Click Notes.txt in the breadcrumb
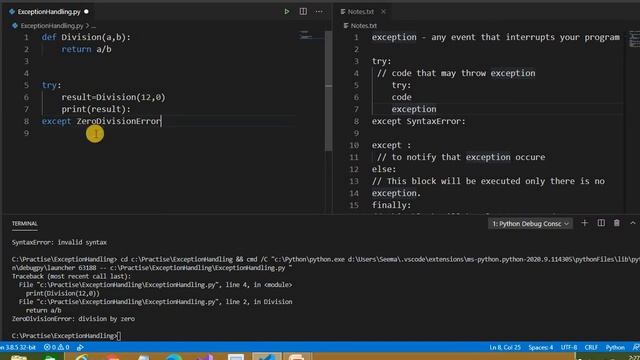 click(364, 26)
